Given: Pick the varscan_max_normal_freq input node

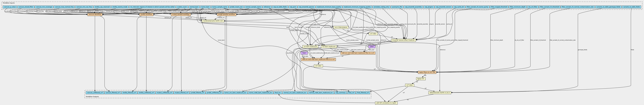Looking at the screenshot, I should click(64, 7).
